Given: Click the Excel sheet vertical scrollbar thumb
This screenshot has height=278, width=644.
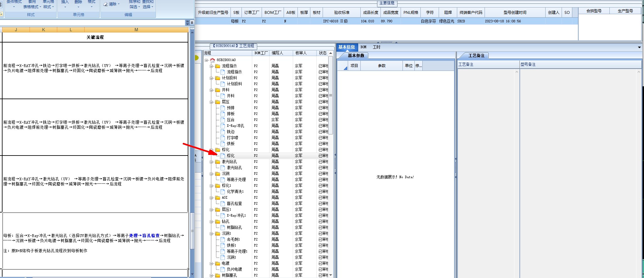Looking at the screenshot, I should pyautogui.click(x=192, y=231).
